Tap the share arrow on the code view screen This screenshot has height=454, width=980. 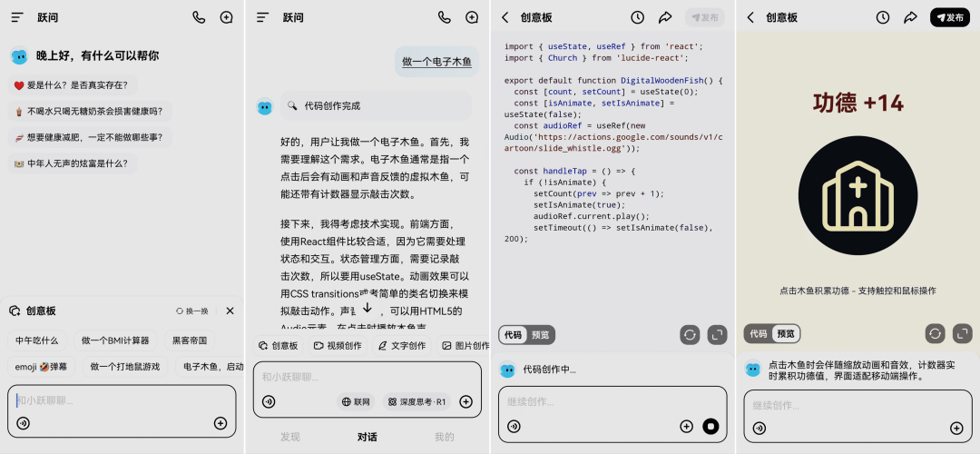665,17
